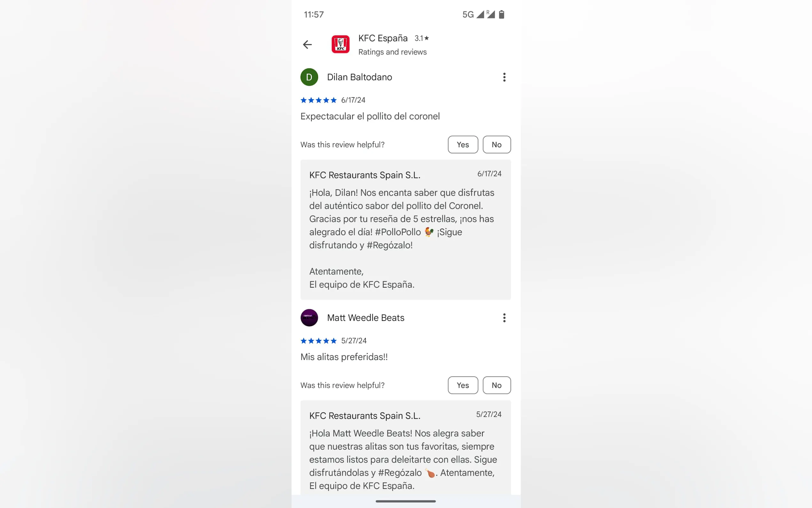
Task: Mark Matt Weedle Beats' review helpful, Yes
Action: 463,385
